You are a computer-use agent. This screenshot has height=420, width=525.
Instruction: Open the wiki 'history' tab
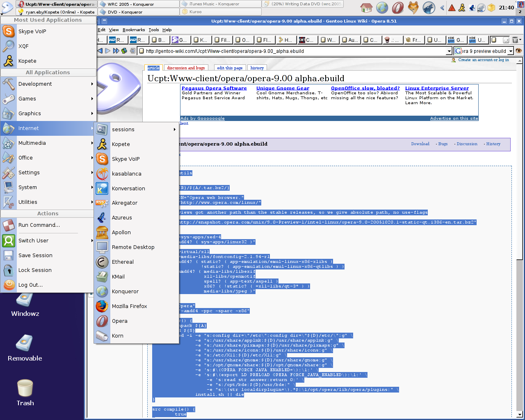pos(257,68)
